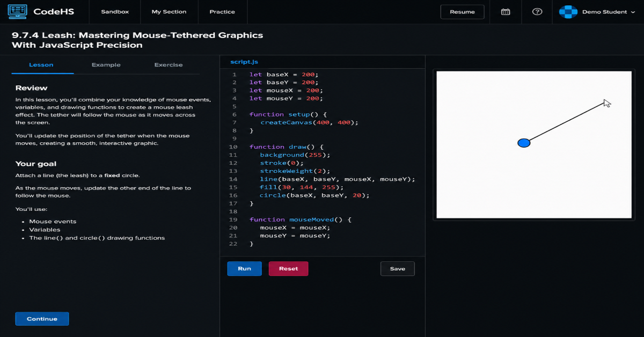Click the leash line on the canvas
644x337 pixels.
pyautogui.click(x=566, y=122)
